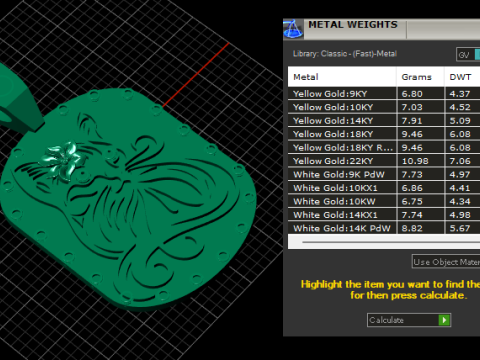Click the 5.67 DWT value
The height and width of the screenshot is (360, 480).
(460, 228)
